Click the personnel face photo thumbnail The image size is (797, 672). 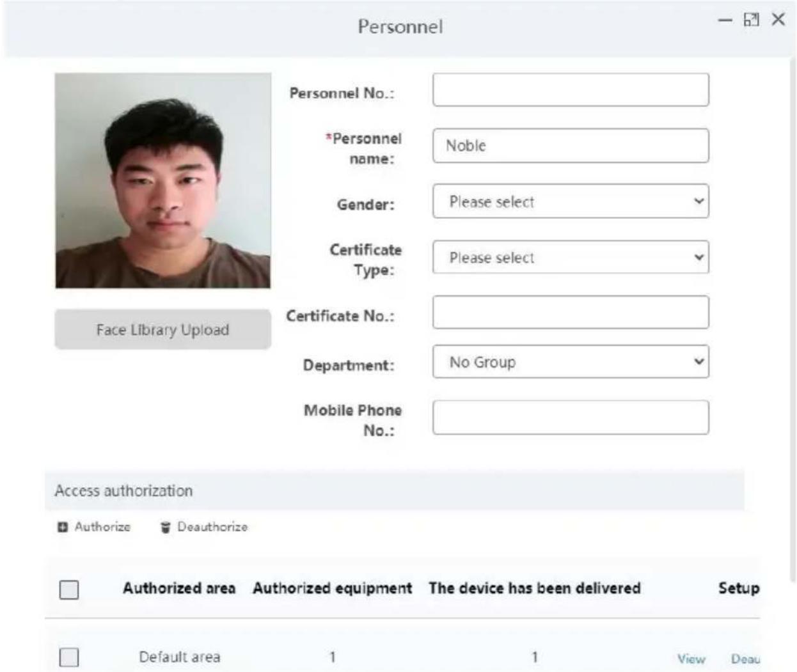click(x=162, y=180)
